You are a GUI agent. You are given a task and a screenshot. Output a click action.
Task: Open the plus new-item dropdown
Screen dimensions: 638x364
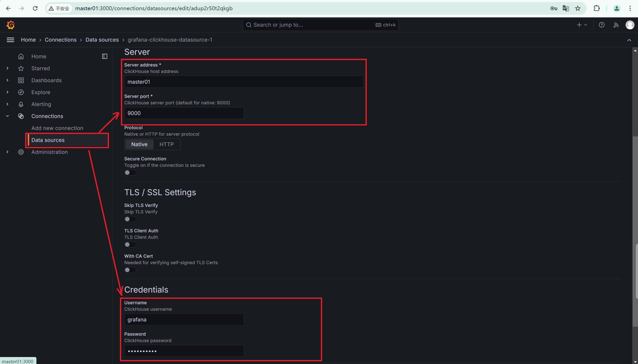(582, 25)
